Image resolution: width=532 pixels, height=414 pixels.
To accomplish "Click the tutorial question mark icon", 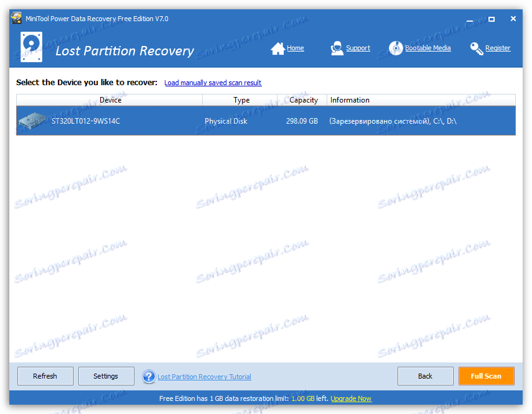I will coord(149,376).
